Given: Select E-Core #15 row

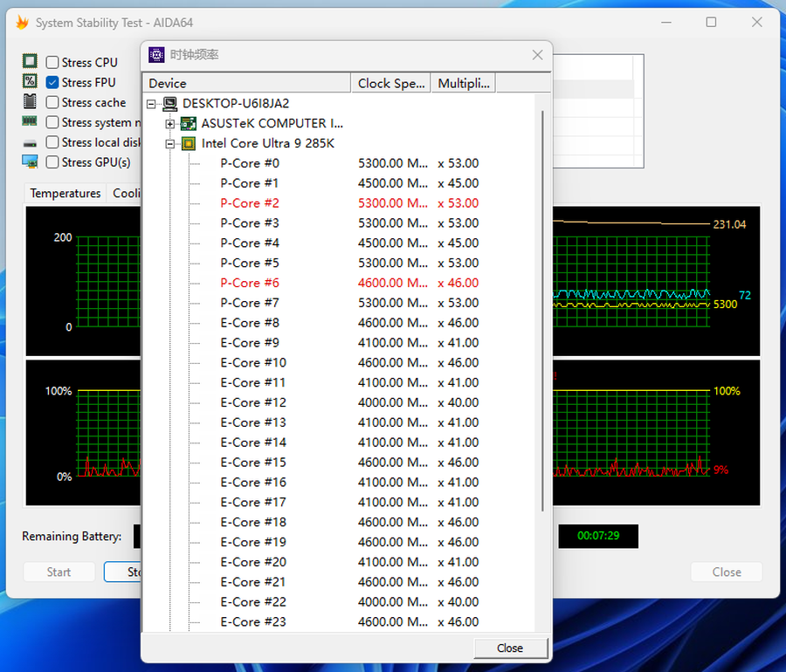Looking at the screenshot, I should [x=348, y=463].
